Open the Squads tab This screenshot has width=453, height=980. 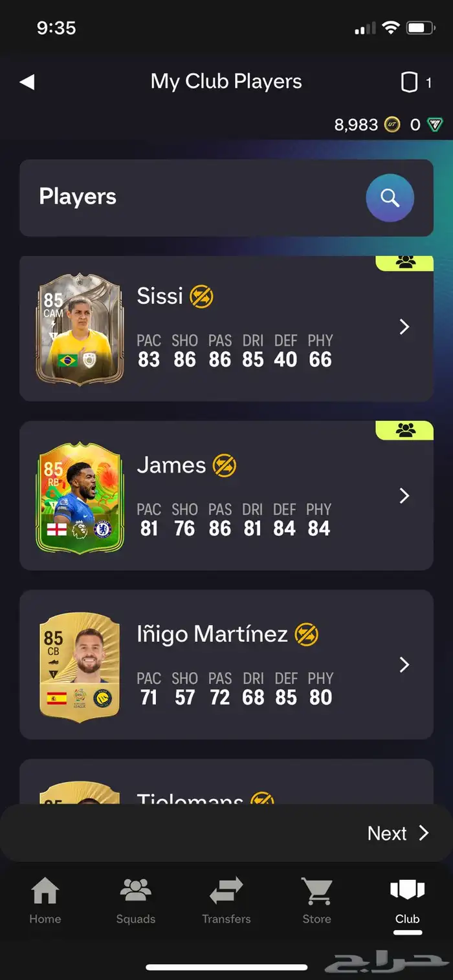pyautogui.click(x=136, y=900)
